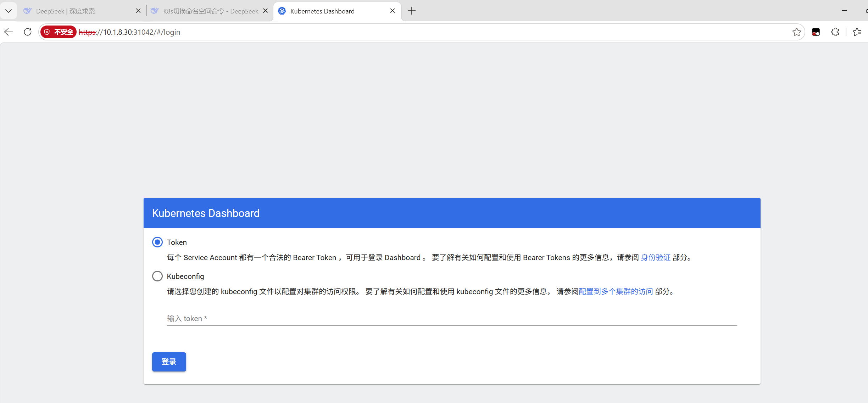Click the address bar URL

[x=129, y=32]
